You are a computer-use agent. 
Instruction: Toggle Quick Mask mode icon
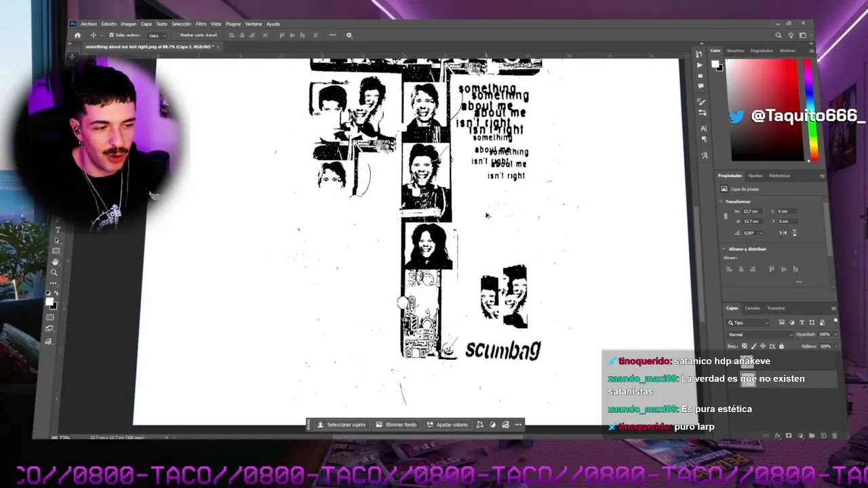(x=50, y=317)
